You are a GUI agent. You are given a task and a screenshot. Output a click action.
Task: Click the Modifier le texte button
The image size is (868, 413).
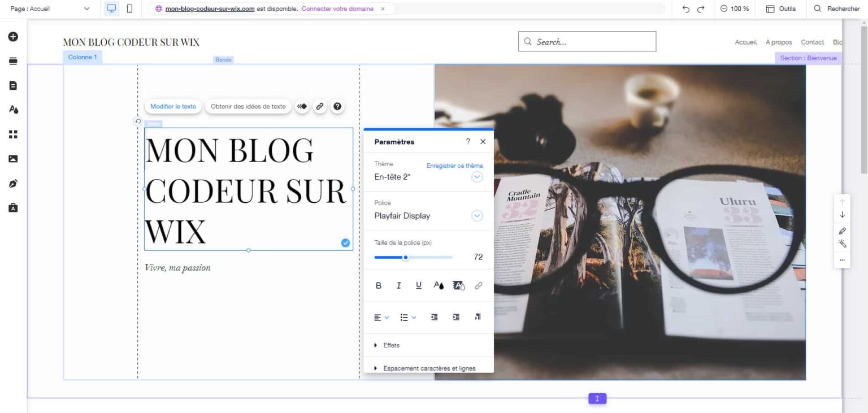173,106
